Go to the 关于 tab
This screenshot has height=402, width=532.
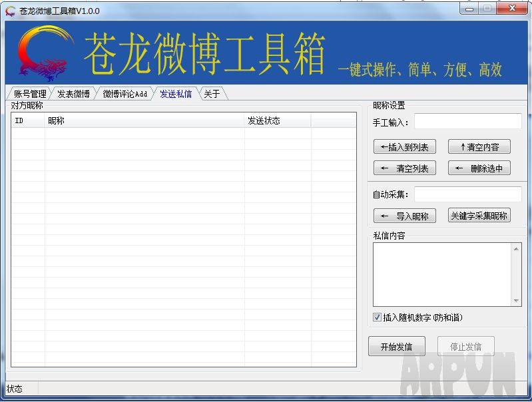point(212,94)
